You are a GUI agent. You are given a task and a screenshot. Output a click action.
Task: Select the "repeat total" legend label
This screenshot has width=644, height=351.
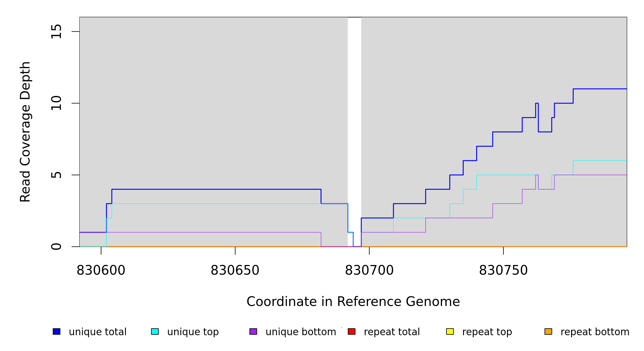(x=392, y=332)
